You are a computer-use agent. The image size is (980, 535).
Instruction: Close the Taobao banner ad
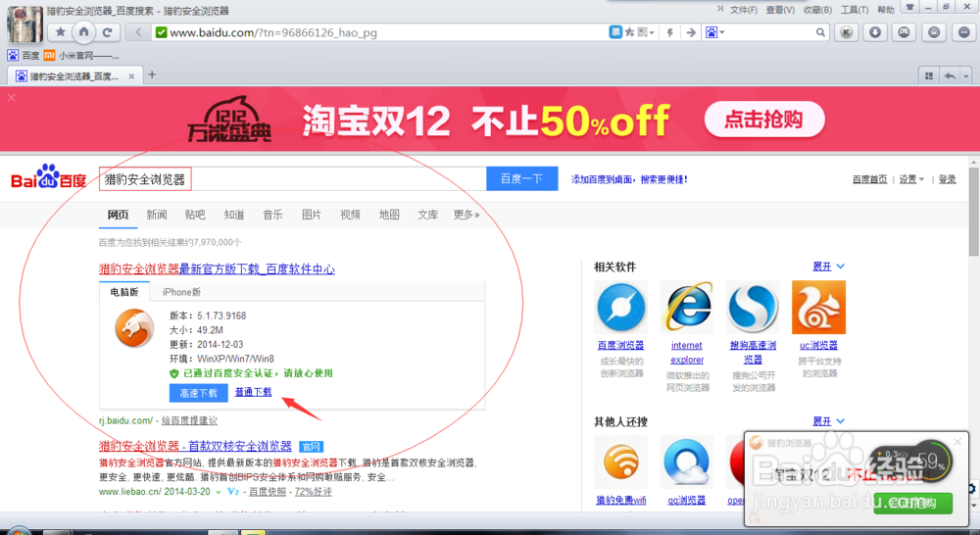(11, 98)
